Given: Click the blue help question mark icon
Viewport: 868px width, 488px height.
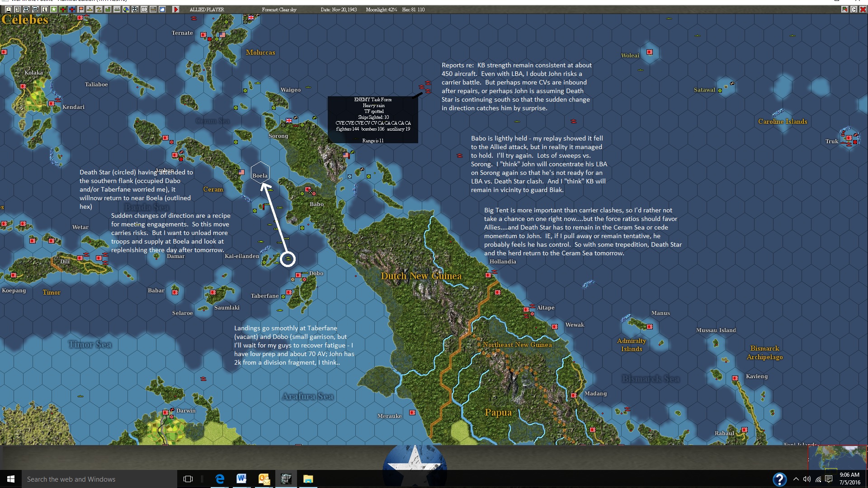Looking at the screenshot, I should pyautogui.click(x=779, y=479).
